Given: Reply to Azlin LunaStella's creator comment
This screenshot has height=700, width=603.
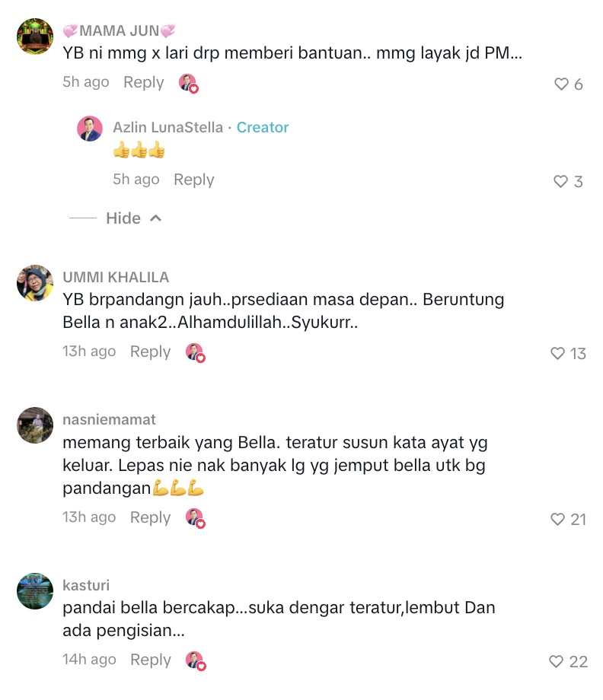Looking at the screenshot, I should [194, 180].
